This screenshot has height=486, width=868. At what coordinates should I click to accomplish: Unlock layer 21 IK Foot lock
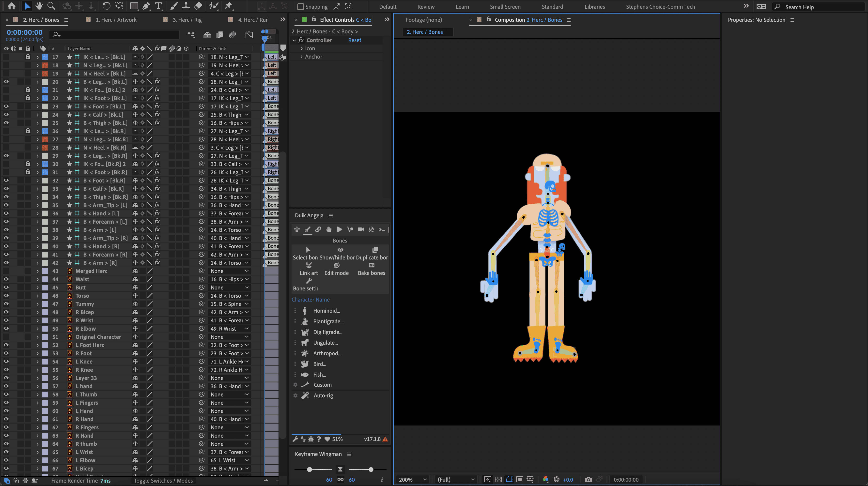(28, 90)
